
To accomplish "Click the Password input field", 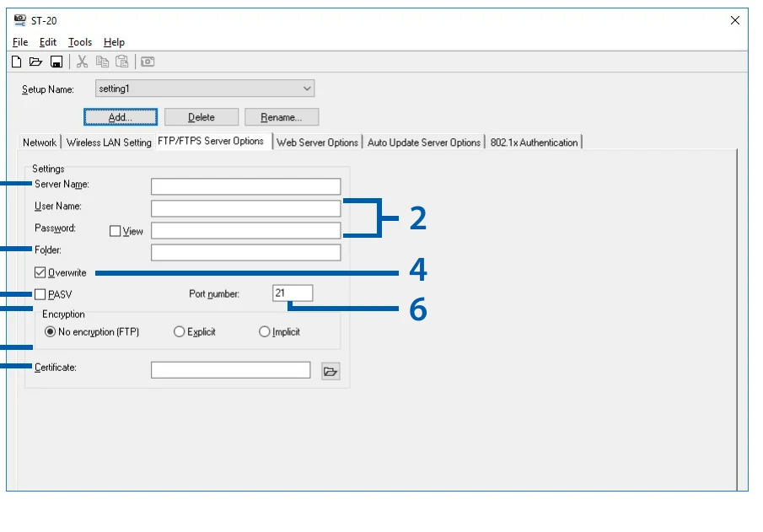I will 245,230.
